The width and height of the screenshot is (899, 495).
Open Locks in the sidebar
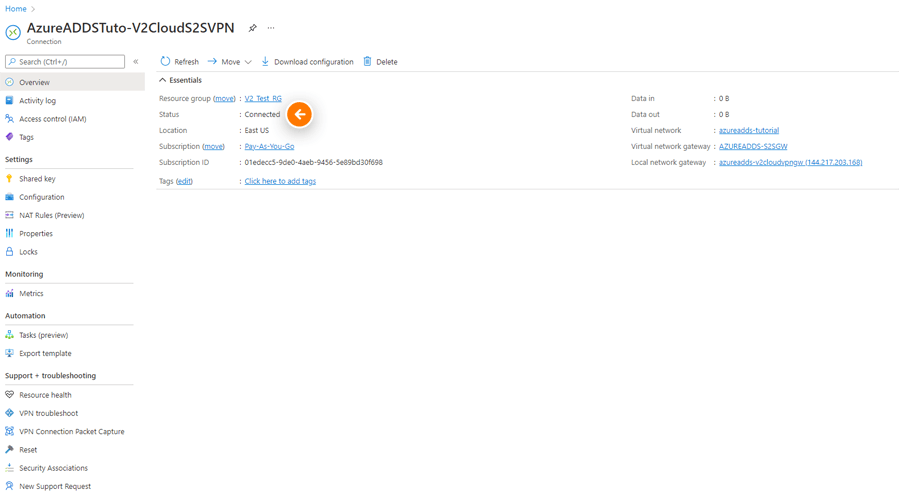[x=28, y=252]
